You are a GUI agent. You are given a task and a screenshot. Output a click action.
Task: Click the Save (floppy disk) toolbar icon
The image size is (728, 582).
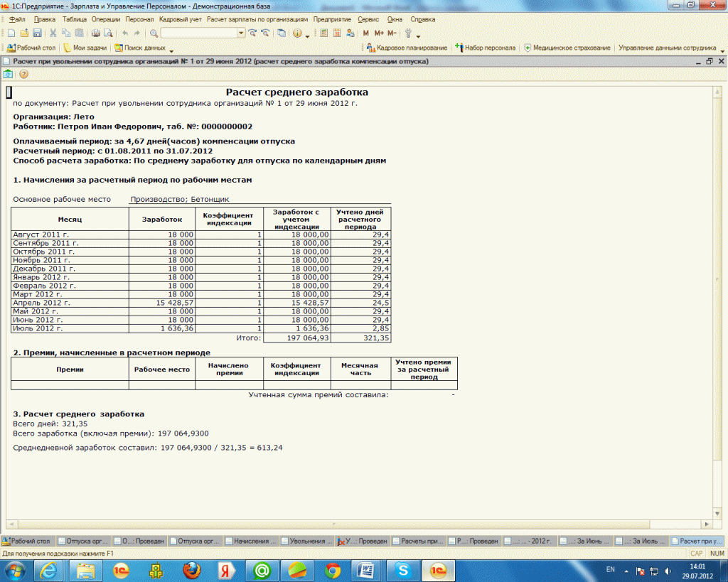point(37,33)
